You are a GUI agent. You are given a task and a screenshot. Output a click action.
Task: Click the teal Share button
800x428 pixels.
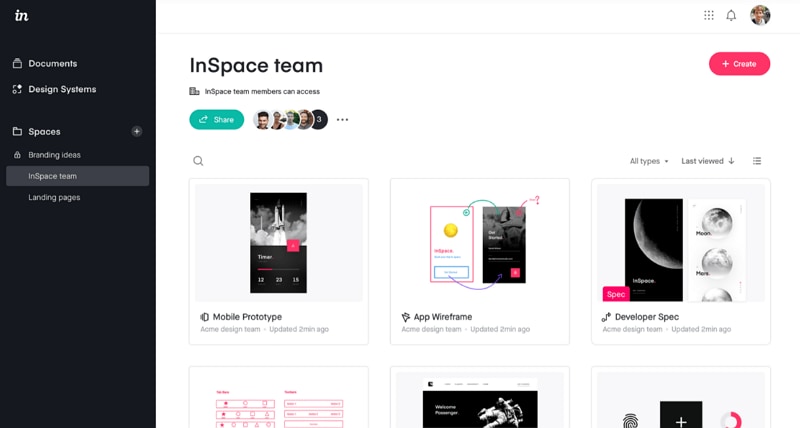pyautogui.click(x=216, y=119)
